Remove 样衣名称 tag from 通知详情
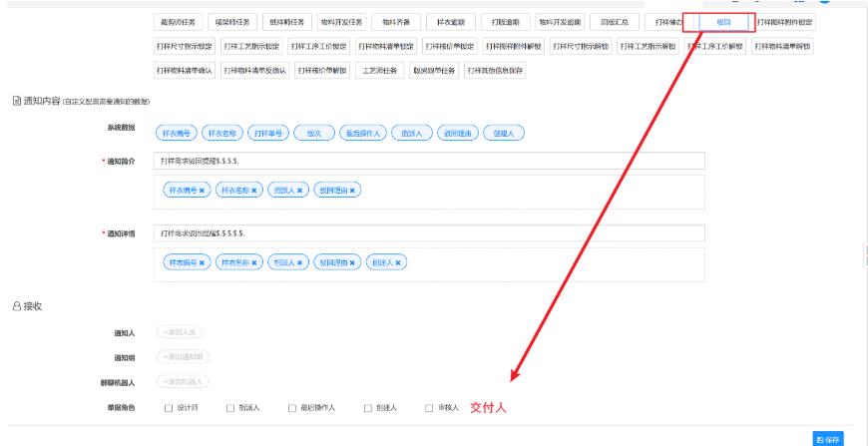Screen dimensions: 868x446 254,262
